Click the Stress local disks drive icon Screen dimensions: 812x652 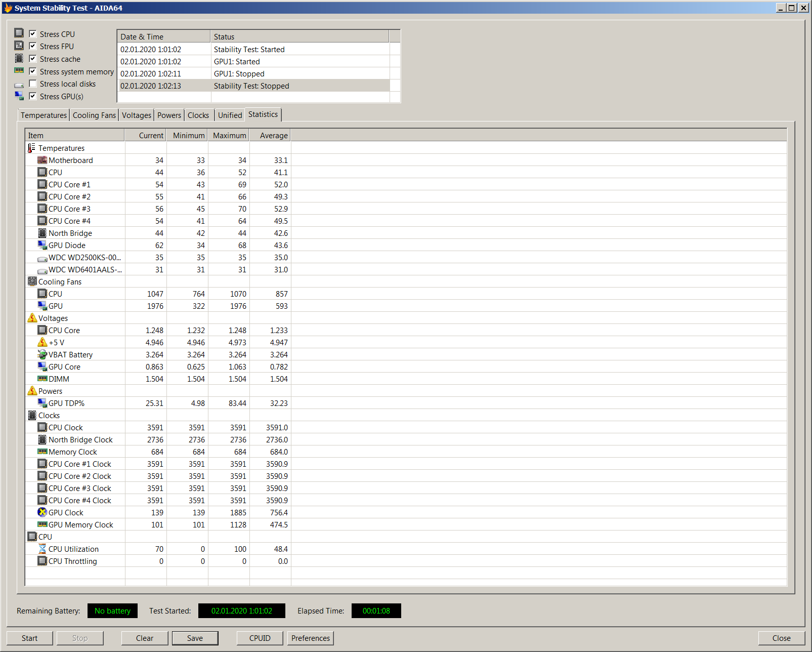click(19, 85)
